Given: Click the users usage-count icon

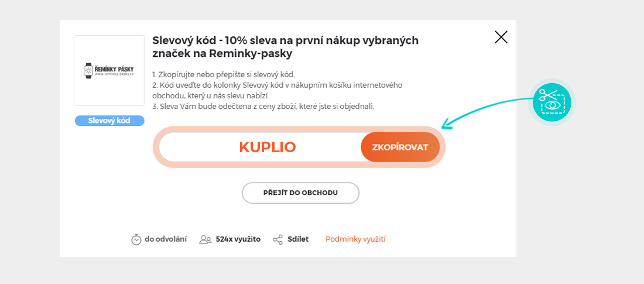Looking at the screenshot, I should tap(205, 239).
